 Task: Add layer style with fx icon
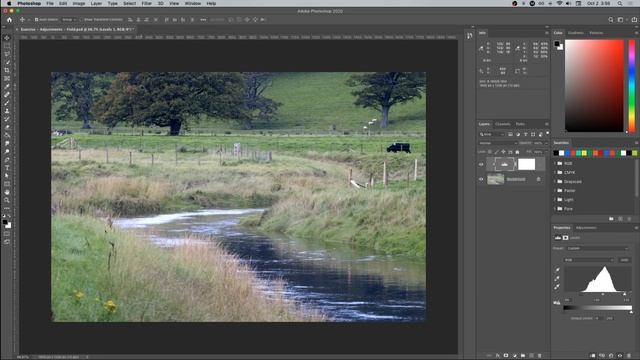[x=498, y=356]
